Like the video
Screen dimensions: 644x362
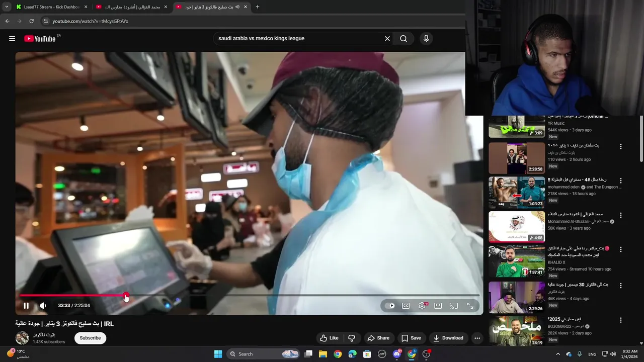pos(330,338)
